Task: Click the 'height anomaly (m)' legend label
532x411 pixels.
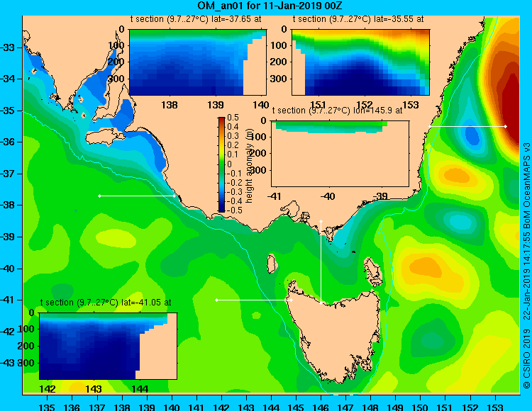Action: pos(249,167)
